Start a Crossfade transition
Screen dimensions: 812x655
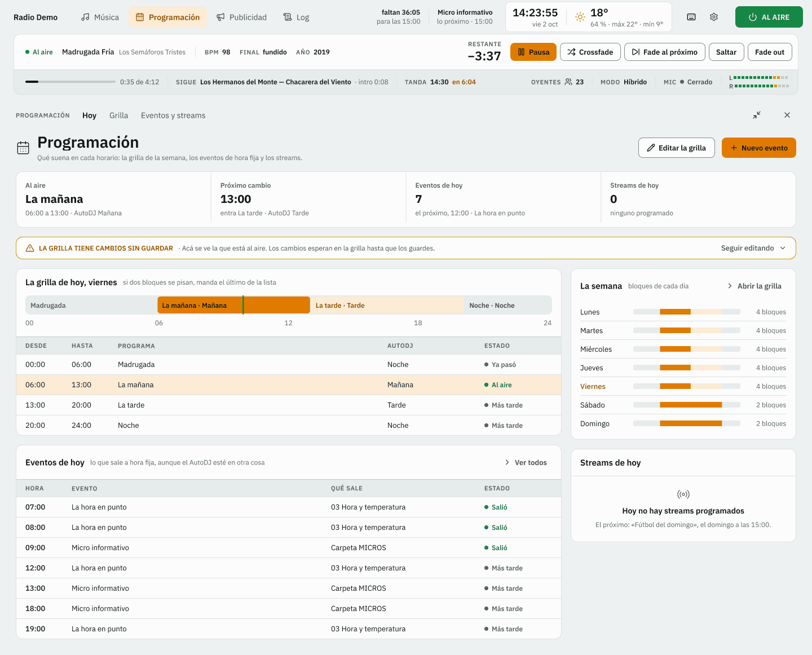pos(590,52)
